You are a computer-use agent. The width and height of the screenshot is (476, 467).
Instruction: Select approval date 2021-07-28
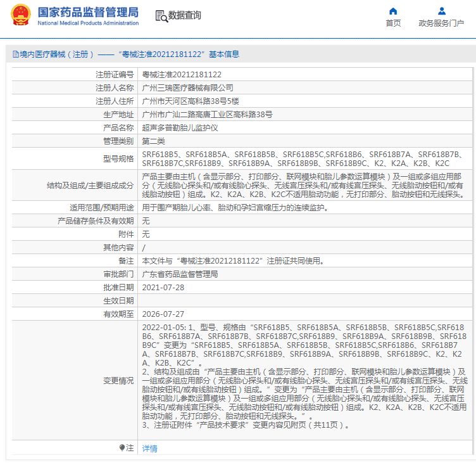[163, 288]
